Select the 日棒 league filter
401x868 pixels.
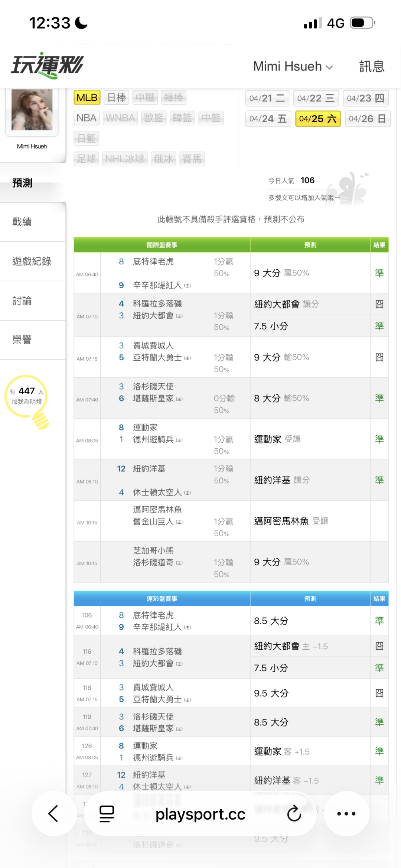pos(116,98)
